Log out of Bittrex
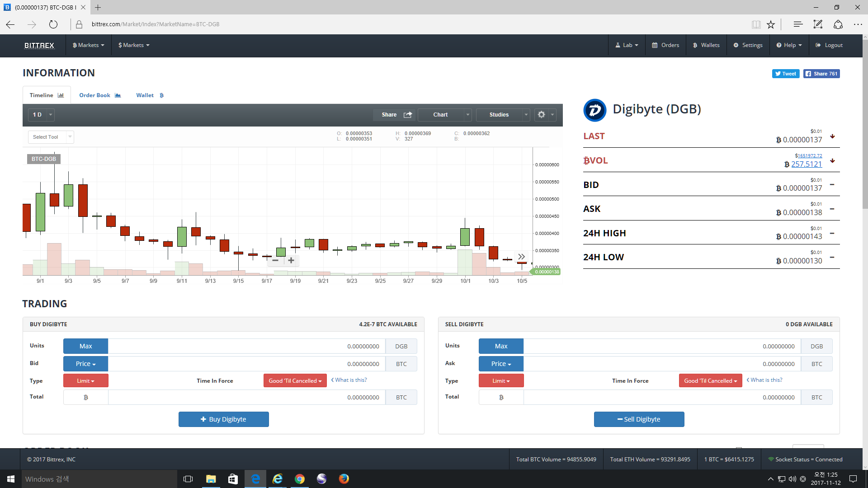This screenshot has width=868, height=488. [x=829, y=45]
